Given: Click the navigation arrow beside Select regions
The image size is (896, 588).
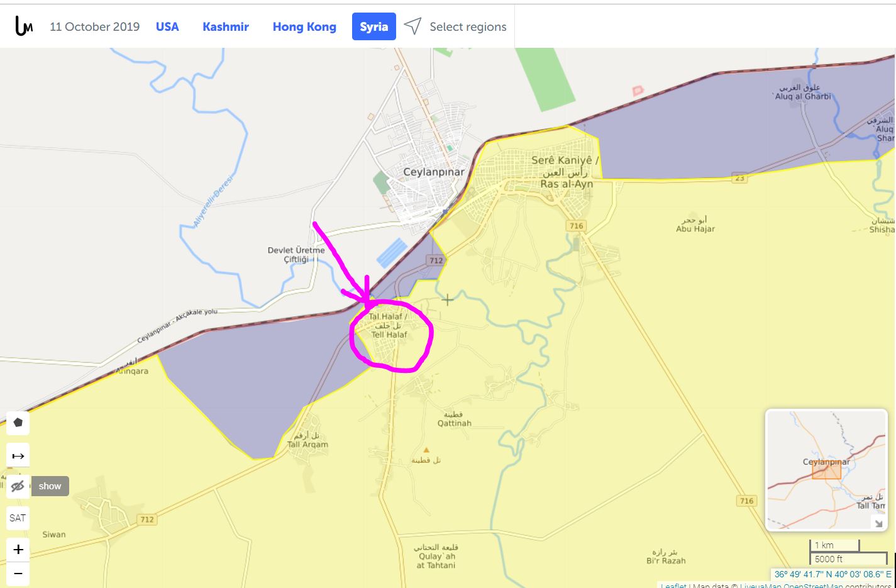Looking at the screenshot, I should coord(412,26).
